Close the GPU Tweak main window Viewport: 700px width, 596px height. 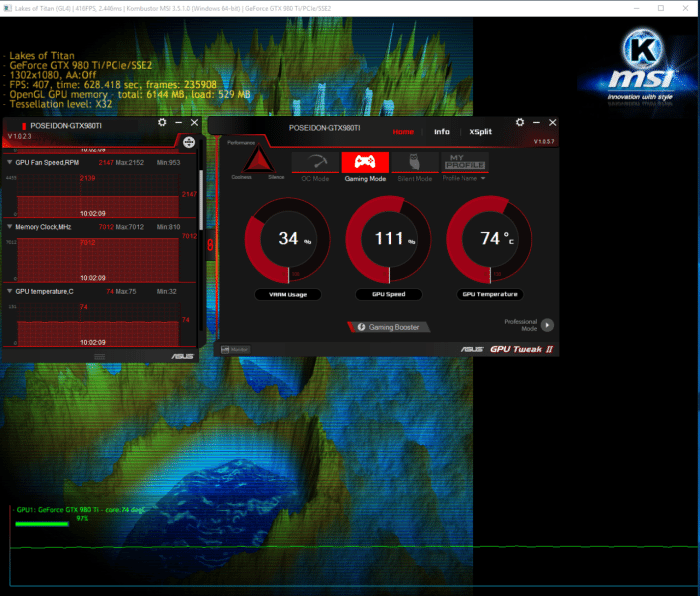click(x=553, y=122)
